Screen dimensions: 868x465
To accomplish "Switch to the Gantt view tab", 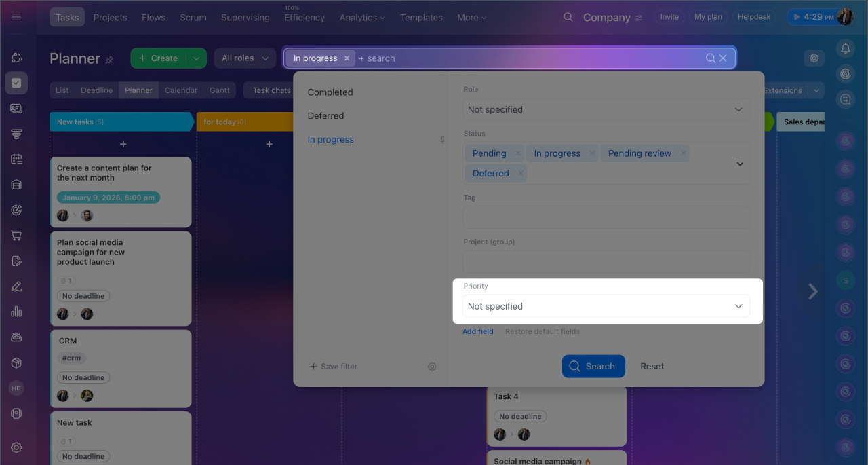I will 219,90.
